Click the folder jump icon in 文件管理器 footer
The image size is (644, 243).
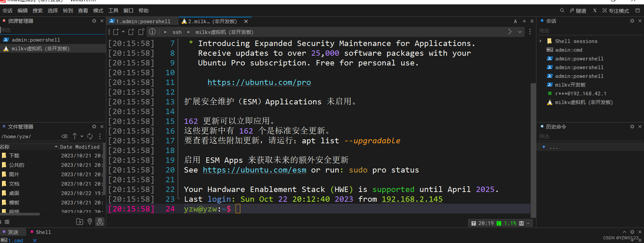(x=80, y=222)
